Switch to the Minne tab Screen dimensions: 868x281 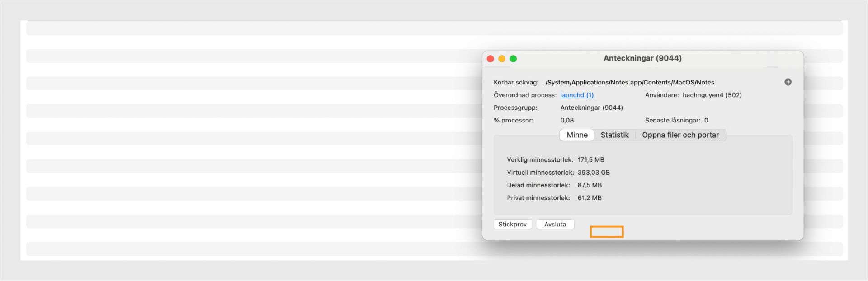[x=577, y=135]
